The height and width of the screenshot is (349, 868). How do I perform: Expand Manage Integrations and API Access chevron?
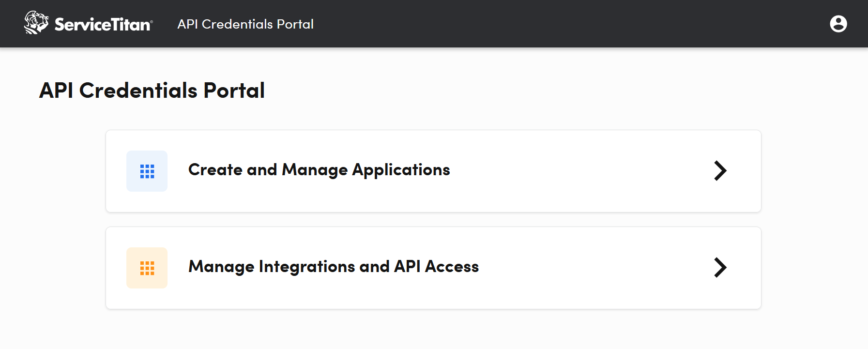click(x=720, y=268)
